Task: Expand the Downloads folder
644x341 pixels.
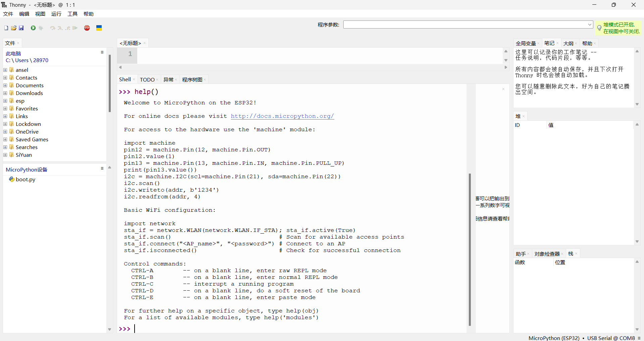Action: click(x=5, y=93)
